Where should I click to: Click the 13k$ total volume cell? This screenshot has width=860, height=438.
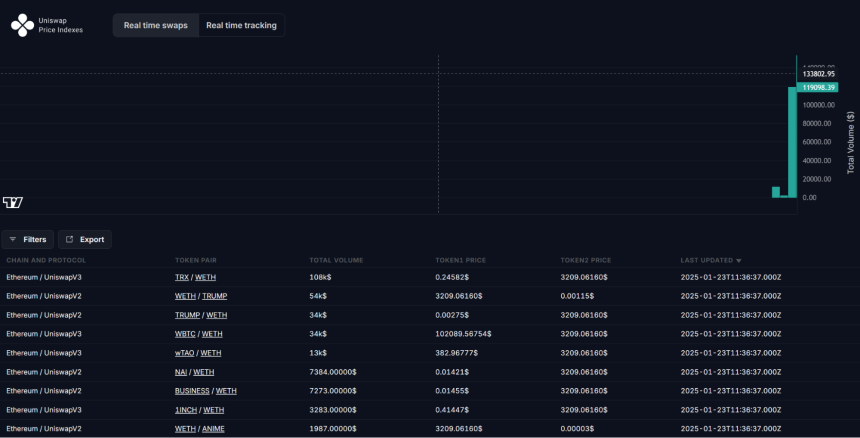pos(318,353)
